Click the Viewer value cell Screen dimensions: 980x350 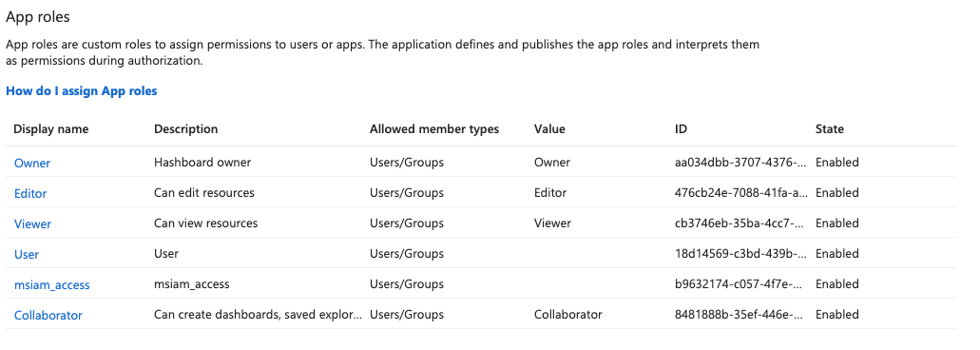tap(552, 224)
